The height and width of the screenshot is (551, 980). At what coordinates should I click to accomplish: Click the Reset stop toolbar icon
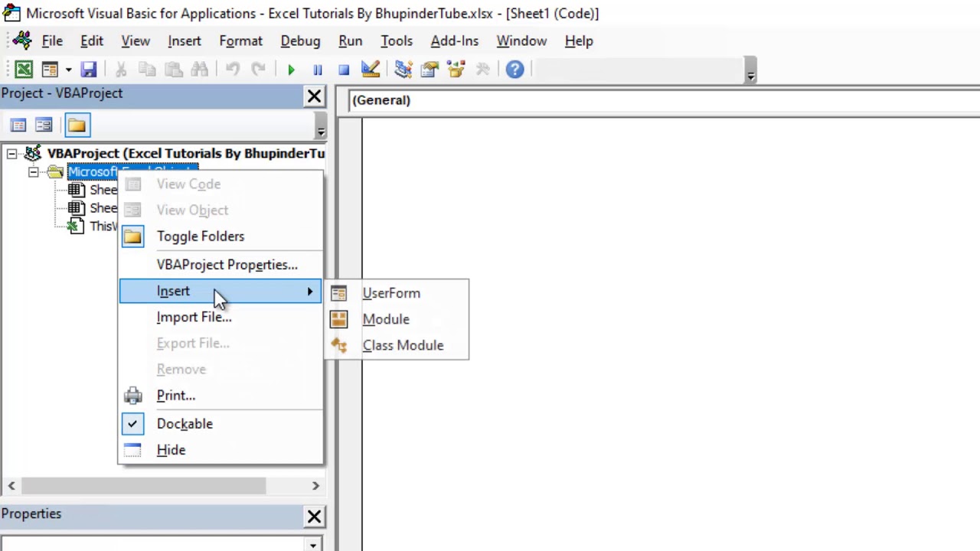pyautogui.click(x=344, y=70)
